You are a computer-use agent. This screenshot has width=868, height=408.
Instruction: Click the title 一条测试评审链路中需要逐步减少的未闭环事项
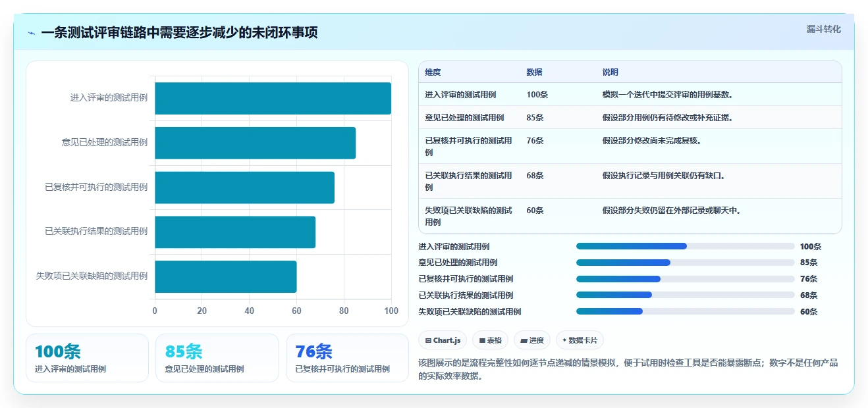pos(179,33)
